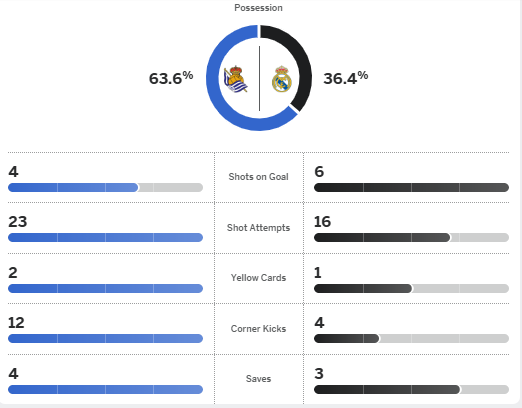Click the black Shots on Goal bar
Image resolution: width=522 pixels, height=408 pixels.
tap(411, 187)
